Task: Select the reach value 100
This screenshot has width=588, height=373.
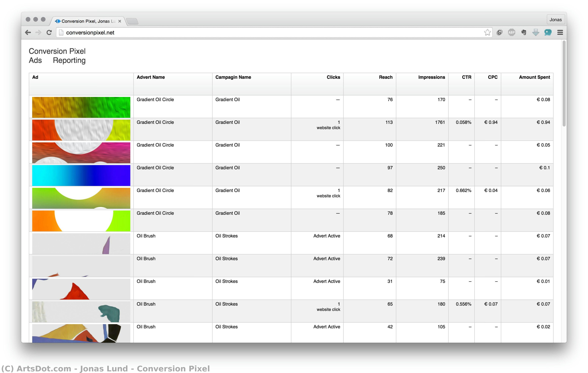Action: click(x=389, y=145)
